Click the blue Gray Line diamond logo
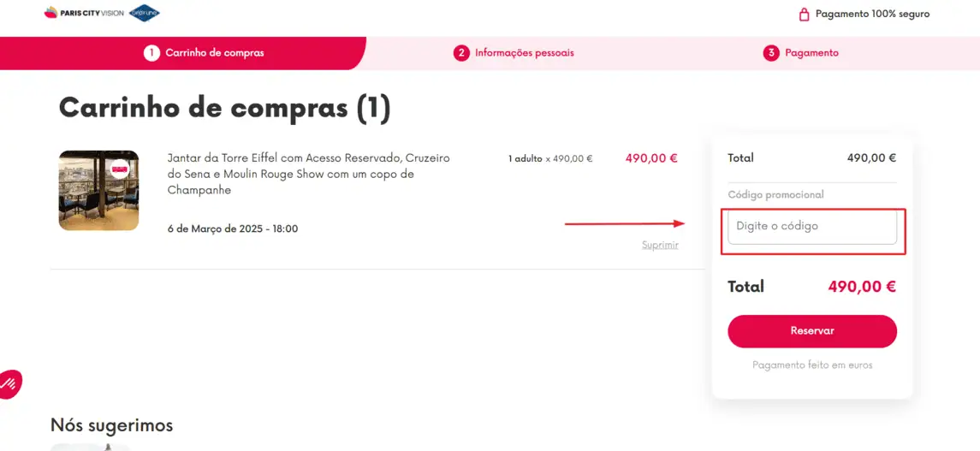Image resolution: width=980 pixels, height=451 pixels. [x=145, y=13]
